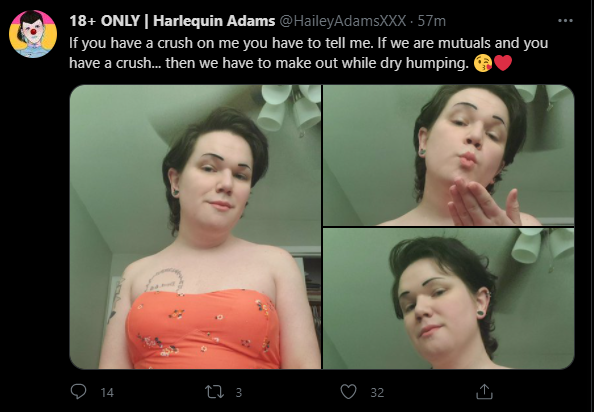Click the kissing face emoji
Screen dimensions: 594x412
[483, 63]
